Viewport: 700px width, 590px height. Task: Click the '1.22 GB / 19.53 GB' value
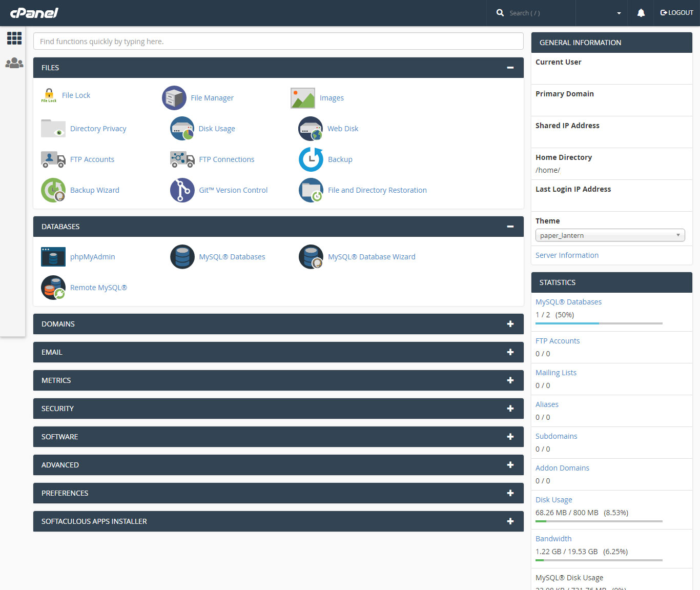567,552
